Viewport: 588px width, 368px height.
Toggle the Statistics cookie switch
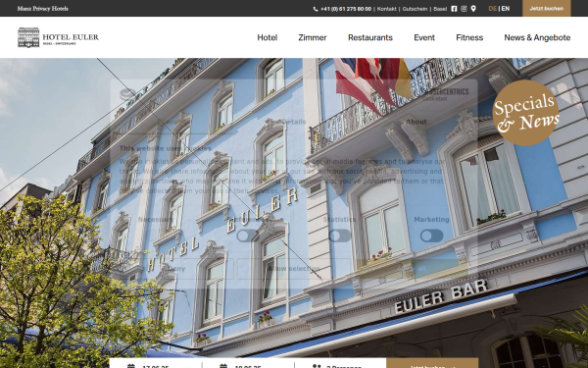coord(339,236)
